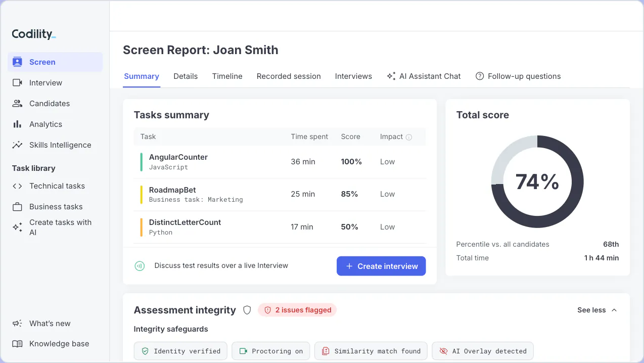The image size is (644, 363).
Task: Click the 2 issues flagged badge
Action: coord(297,310)
